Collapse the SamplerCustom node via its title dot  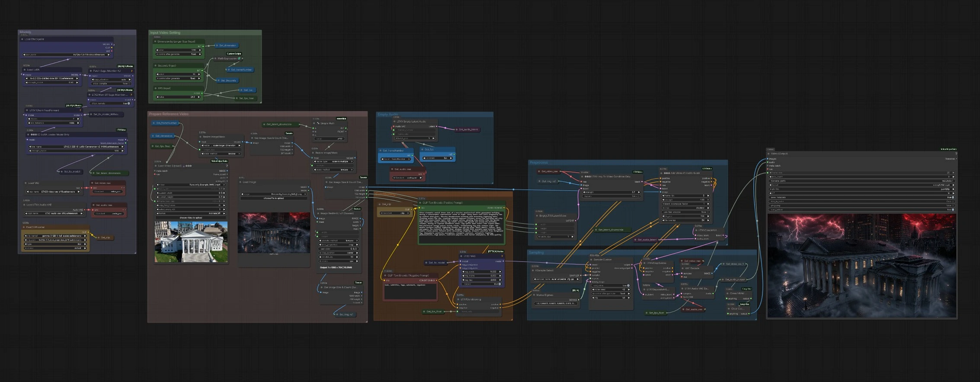pos(591,260)
